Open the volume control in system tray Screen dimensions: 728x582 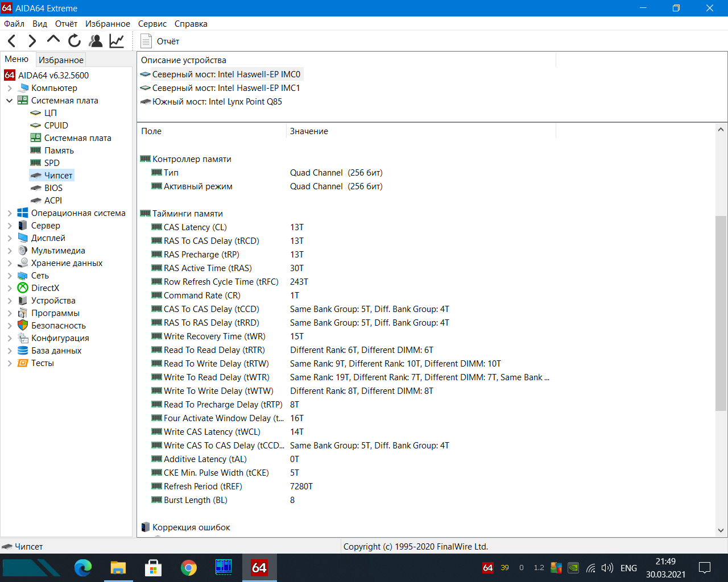pos(607,568)
